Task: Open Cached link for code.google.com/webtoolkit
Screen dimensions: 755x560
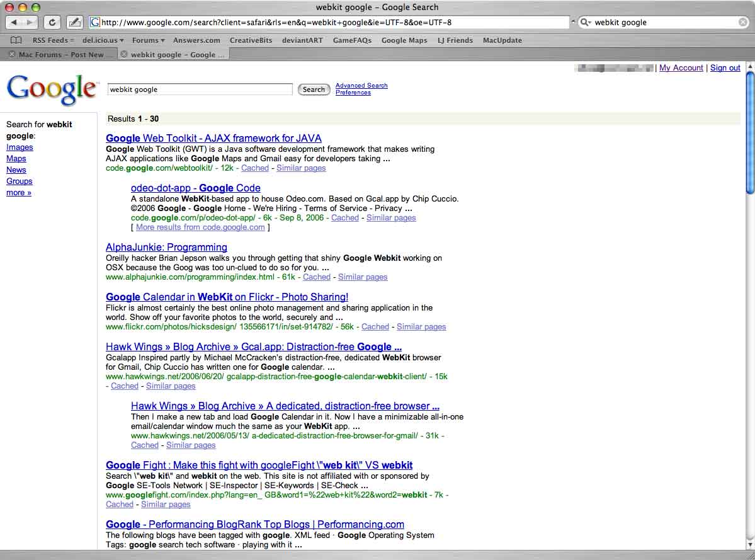Action: click(255, 168)
